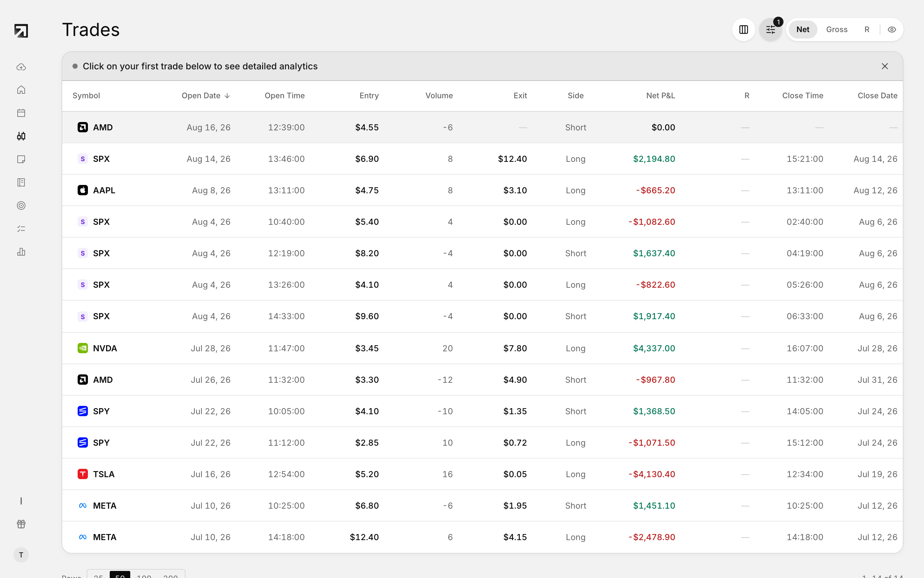Open the AMD trade from Jul 26, 26
This screenshot has height=578, width=924.
[482, 380]
